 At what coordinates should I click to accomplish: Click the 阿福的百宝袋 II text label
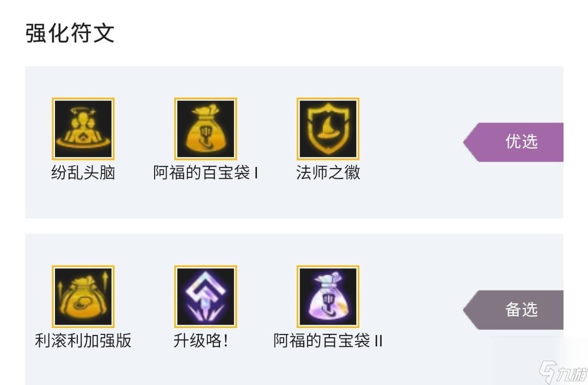(328, 340)
